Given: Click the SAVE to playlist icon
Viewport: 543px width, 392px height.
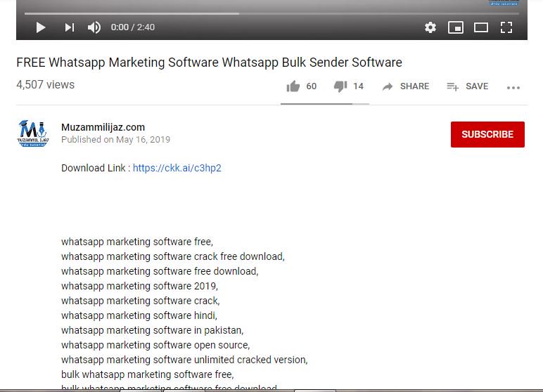Looking at the screenshot, I should coord(452,86).
